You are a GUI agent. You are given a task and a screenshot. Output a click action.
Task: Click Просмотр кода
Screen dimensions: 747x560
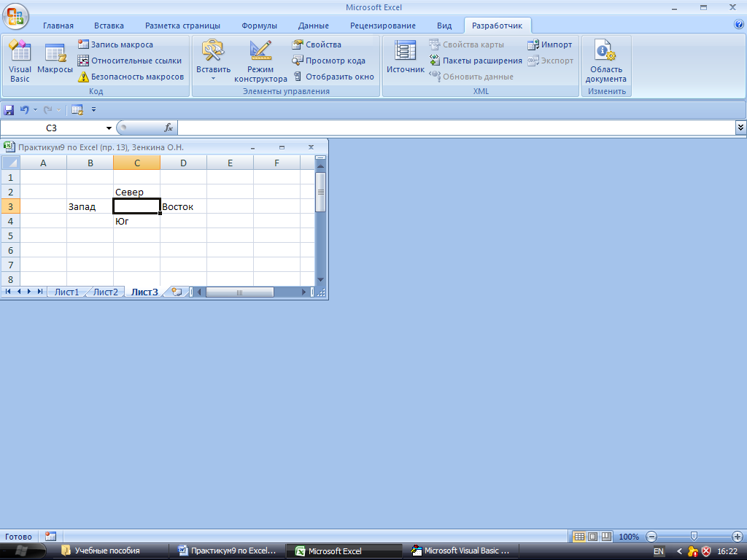tap(329, 61)
